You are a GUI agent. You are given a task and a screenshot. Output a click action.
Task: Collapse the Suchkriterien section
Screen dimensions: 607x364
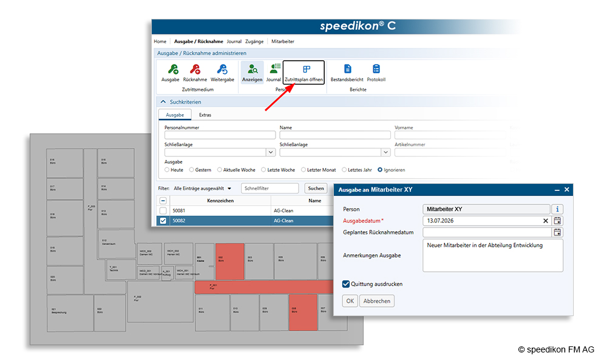[x=163, y=102]
